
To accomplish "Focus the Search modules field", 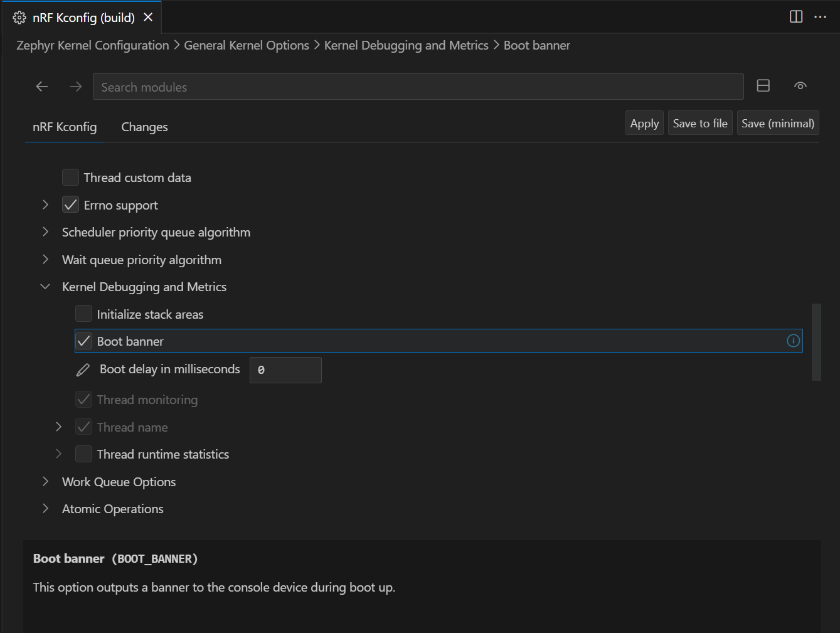I will 418,87.
